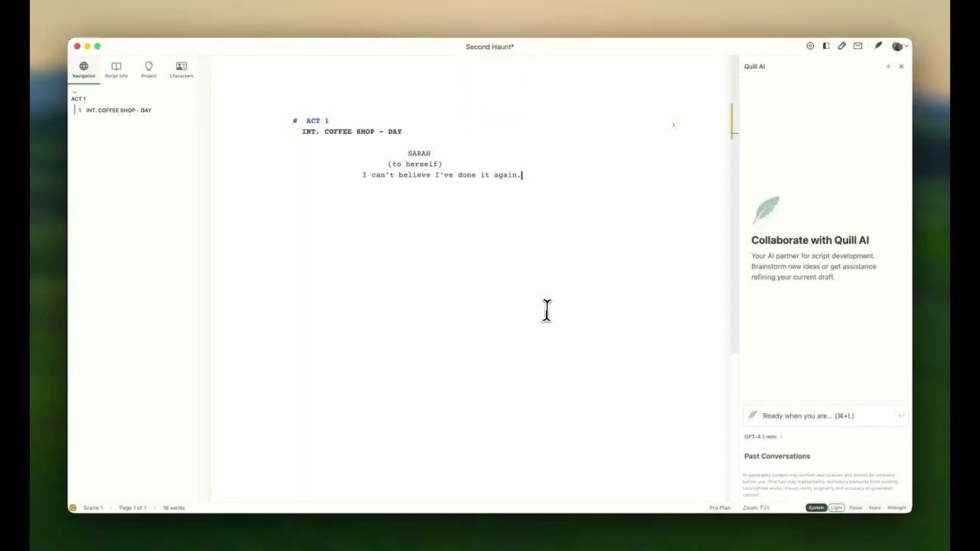The height and width of the screenshot is (551, 980).
Task: Select the System theme option
Action: (816, 507)
